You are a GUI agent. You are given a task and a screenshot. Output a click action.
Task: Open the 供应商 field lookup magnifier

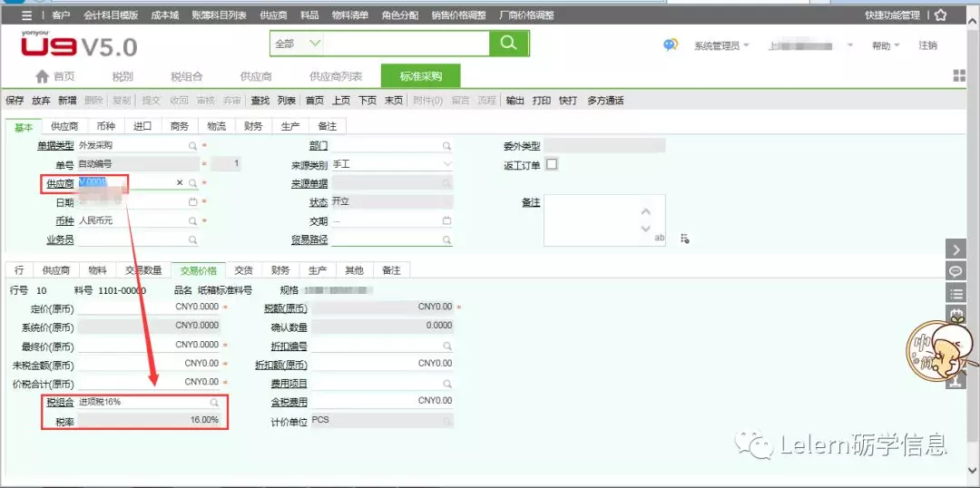(193, 183)
